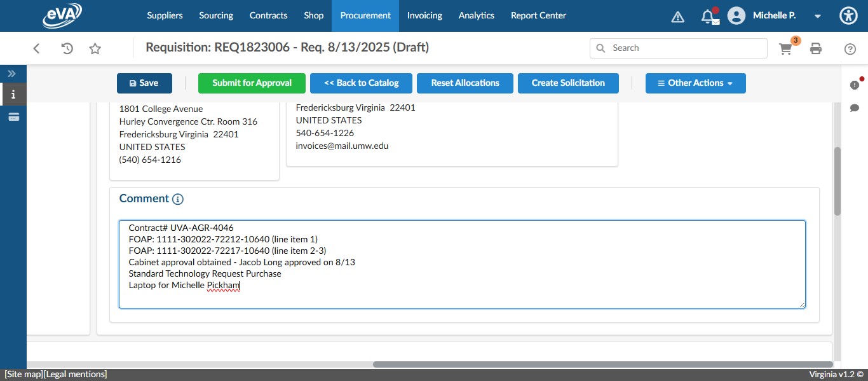The image size is (868, 381).
Task: Switch to the Invoicing tab
Action: (x=424, y=15)
